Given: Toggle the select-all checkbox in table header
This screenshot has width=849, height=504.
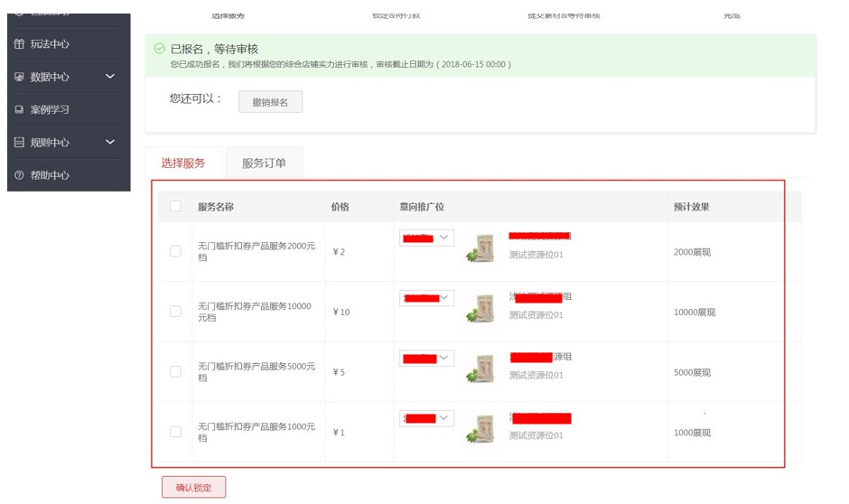Looking at the screenshot, I should coord(175,207).
